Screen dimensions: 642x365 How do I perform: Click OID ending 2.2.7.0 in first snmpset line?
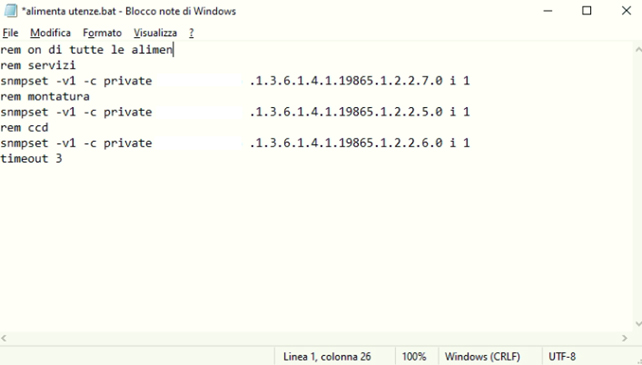coord(346,81)
